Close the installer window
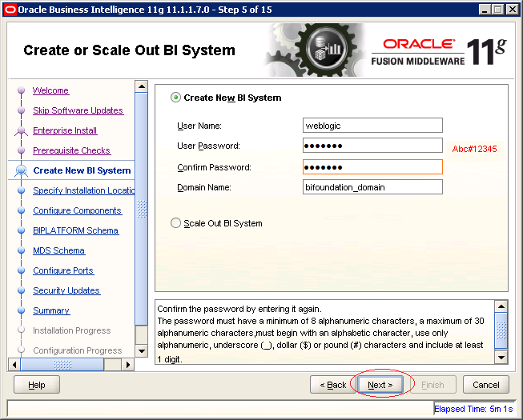This screenshot has width=523, height=420. 512,10
